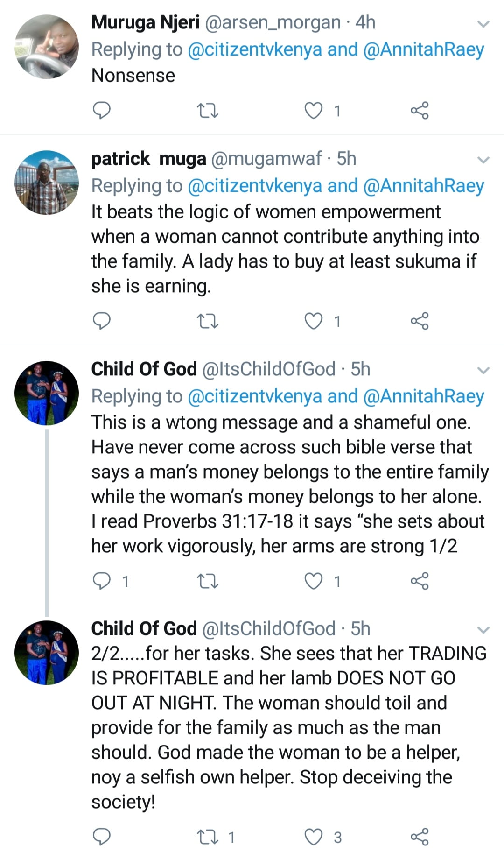Reply to patrick muga's tweet

coord(102,321)
